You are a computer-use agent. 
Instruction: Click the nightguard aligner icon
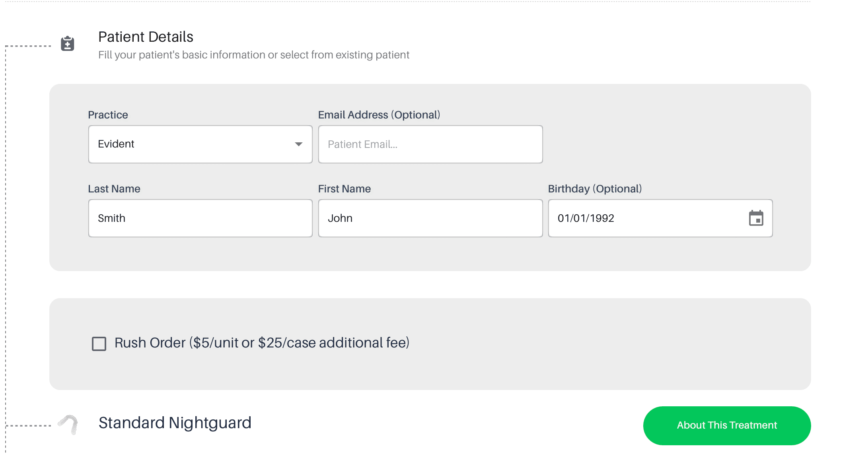(68, 425)
